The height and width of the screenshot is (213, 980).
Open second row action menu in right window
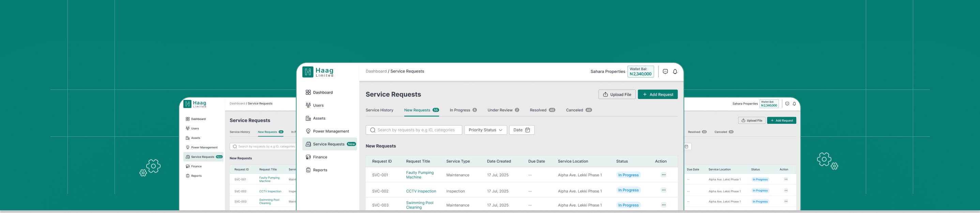pos(786,191)
